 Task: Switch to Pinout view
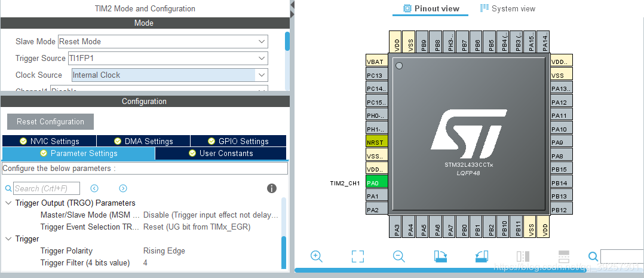[430, 8]
